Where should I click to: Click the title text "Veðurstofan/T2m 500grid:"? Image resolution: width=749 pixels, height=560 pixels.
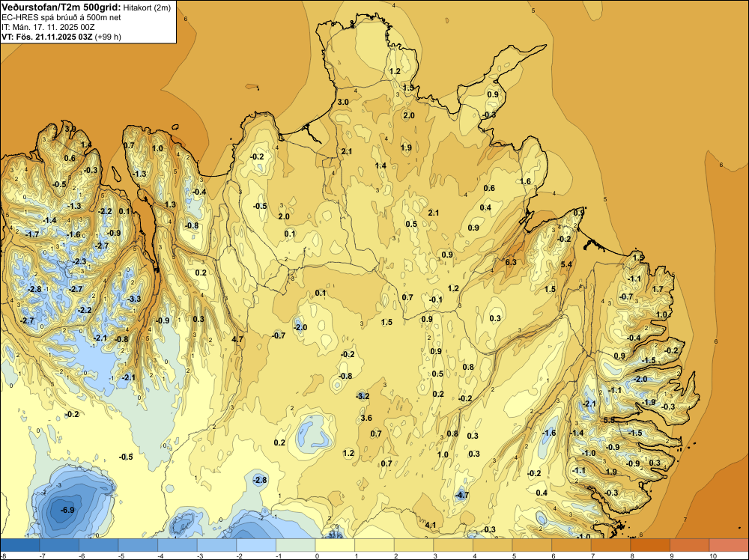(61, 7)
